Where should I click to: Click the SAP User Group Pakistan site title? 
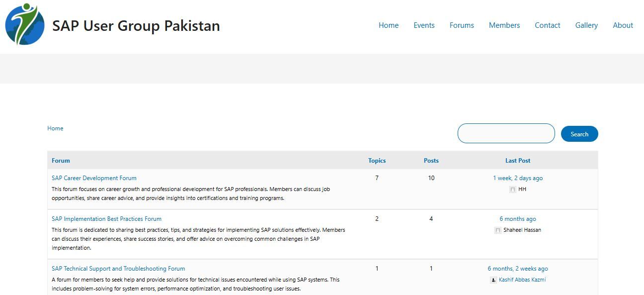[x=136, y=26]
